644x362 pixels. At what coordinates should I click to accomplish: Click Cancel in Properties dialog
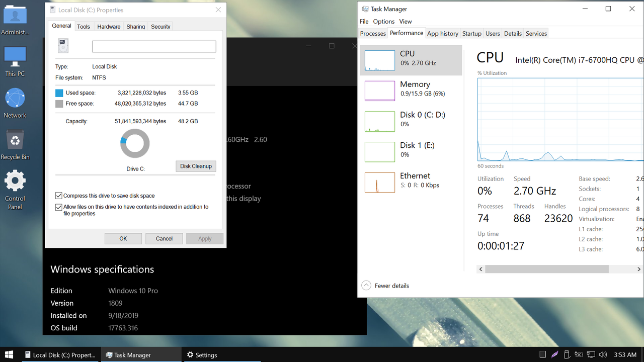[164, 238]
